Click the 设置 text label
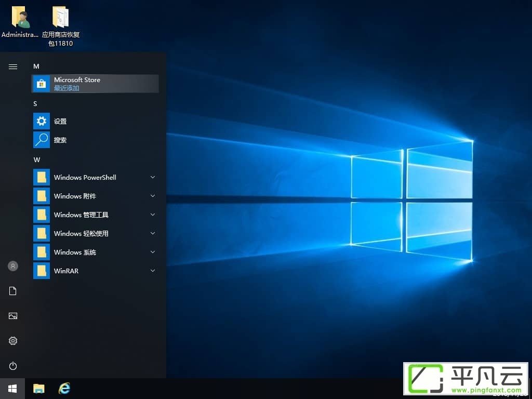This screenshot has height=399, width=532. pyautogui.click(x=60, y=121)
